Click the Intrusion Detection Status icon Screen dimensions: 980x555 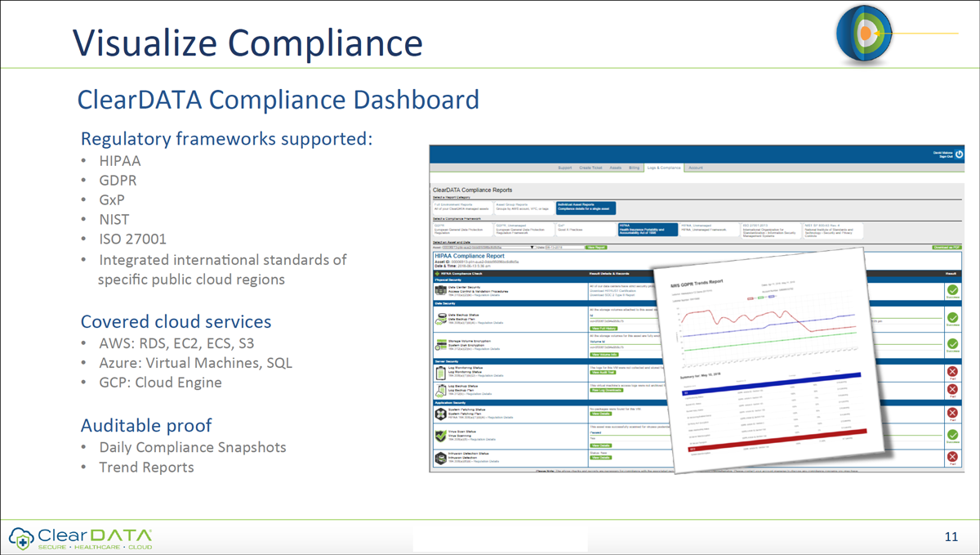441,459
